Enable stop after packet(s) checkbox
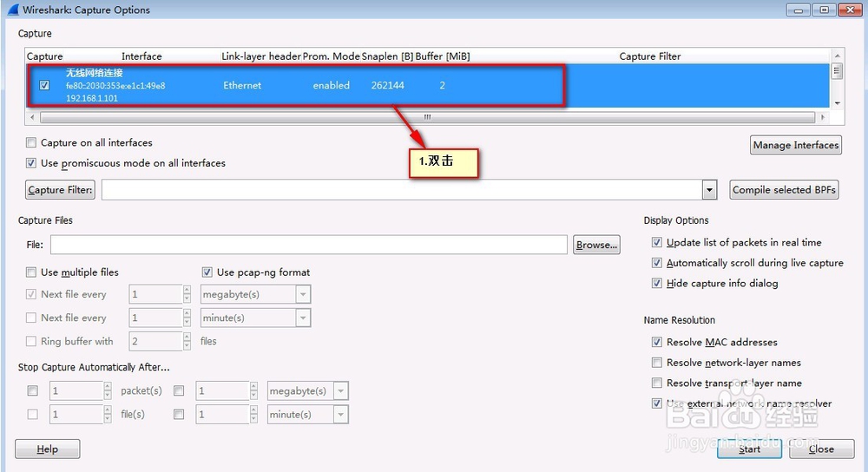This screenshot has width=868, height=472. [x=33, y=390]
